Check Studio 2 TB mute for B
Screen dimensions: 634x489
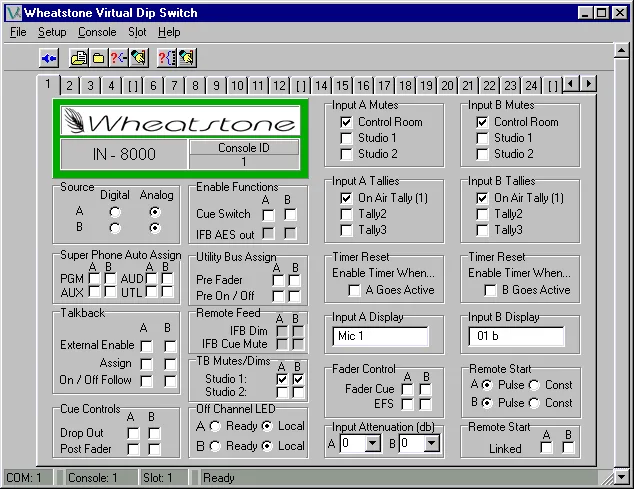pos(298,392)
